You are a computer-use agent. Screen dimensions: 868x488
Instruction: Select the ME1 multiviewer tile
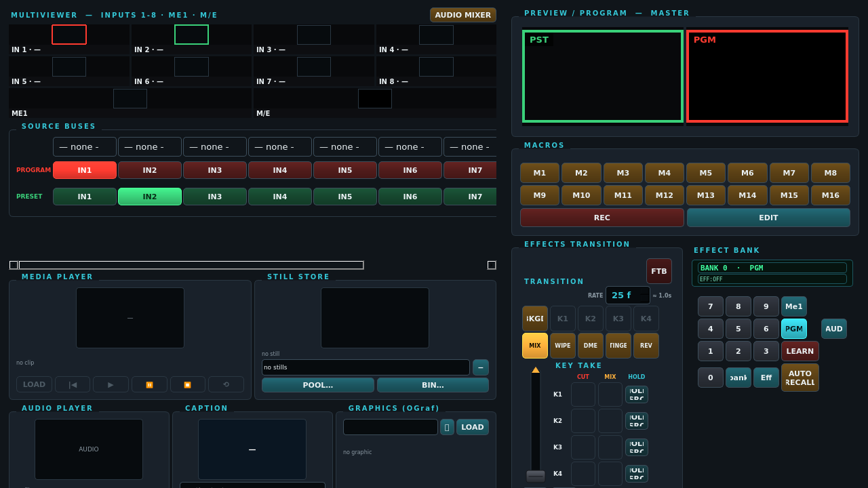pyautogui.click(x=130, y=103)
